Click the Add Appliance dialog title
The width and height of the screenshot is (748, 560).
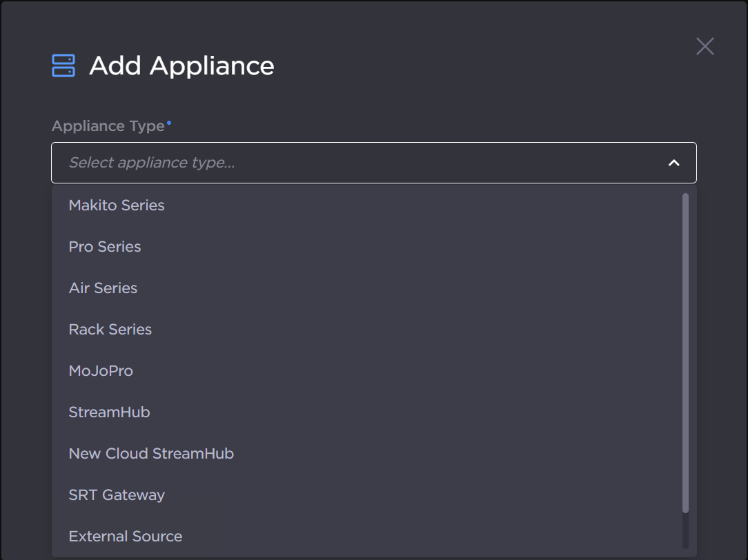click(x=181, y=66)
